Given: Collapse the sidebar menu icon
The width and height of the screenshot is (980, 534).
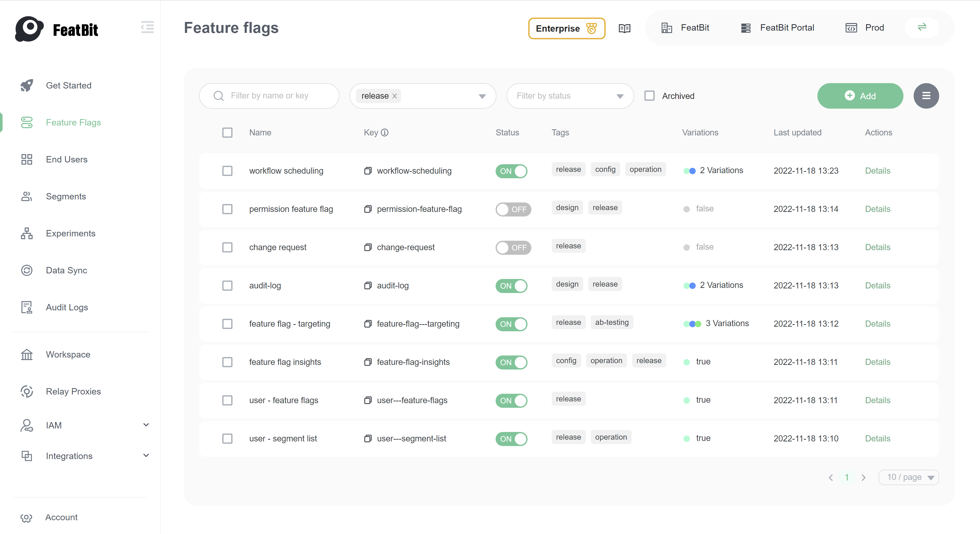Looking at the screenshot, I should 147,27.
